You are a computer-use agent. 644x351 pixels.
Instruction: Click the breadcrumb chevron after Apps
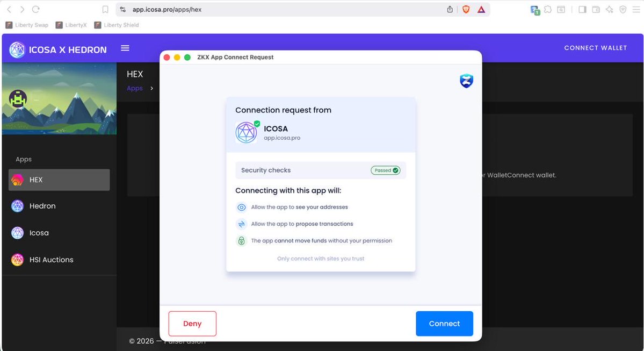pyautogui.click(x=151, y=88)
